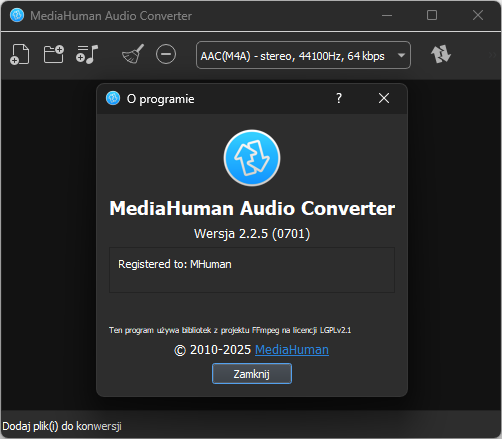The image size is (502, 439).
Task: Open the MediaHuman website link
Action: pyautogui.click(x=292, y=350)
